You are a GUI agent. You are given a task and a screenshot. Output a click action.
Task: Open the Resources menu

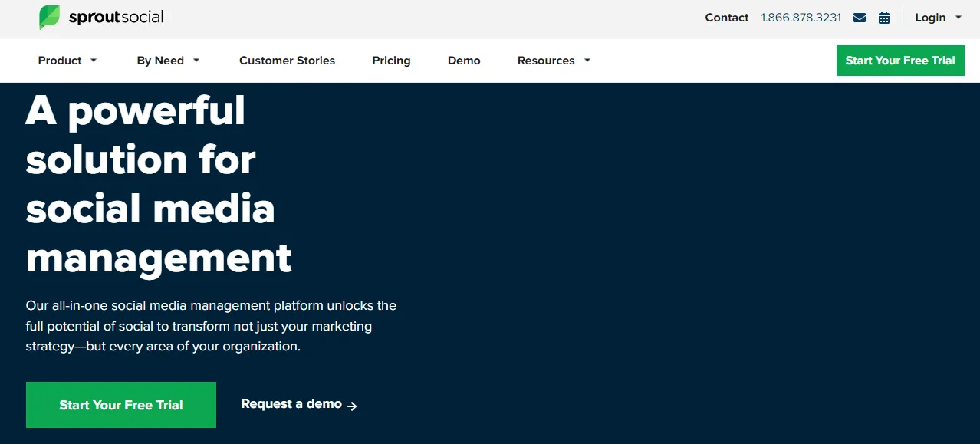tap(546, 61)
